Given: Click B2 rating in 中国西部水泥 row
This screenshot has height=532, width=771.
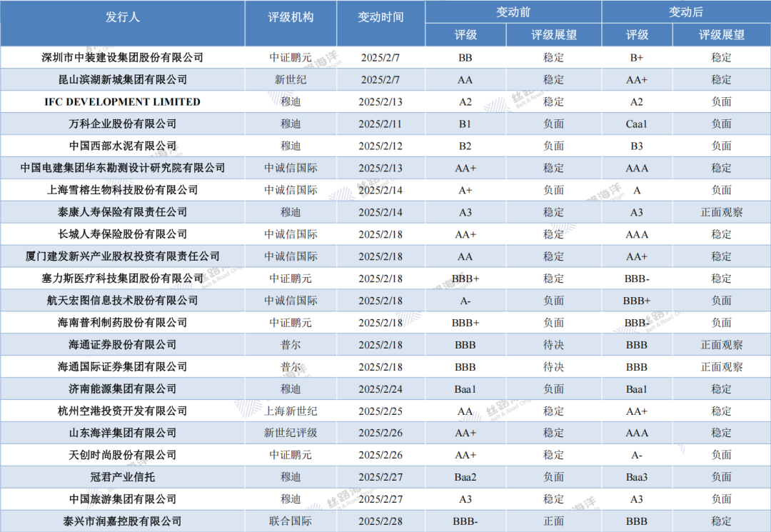Looking at the screenshot, I should click(x=465, y=146).
